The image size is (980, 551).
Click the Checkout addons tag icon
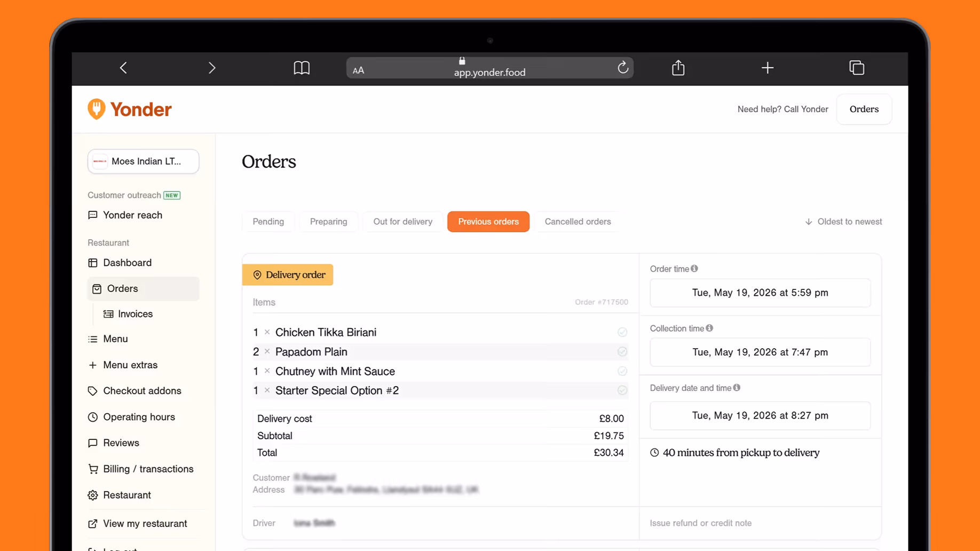tap(93, 391)
